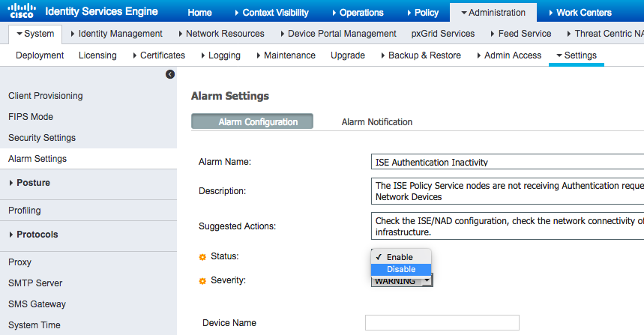Viewport: 644px width, 335px height.
Task: Collapse the left settings sidebar
Action: click(x=170, y=74)
